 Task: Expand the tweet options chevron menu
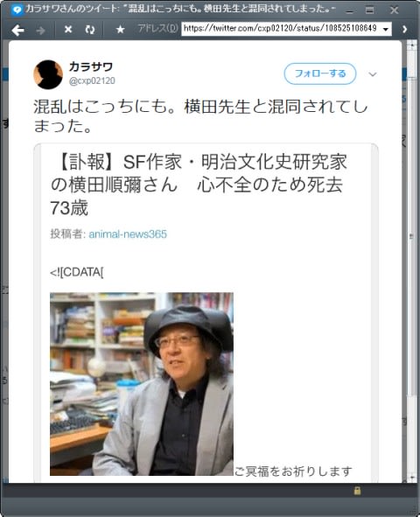click(373, 74)
